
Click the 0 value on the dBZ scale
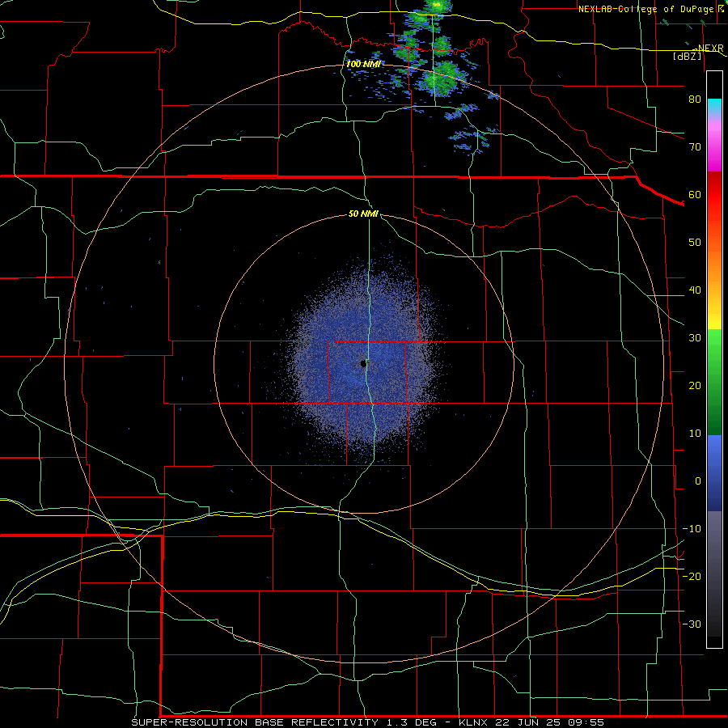coord(698,481)
